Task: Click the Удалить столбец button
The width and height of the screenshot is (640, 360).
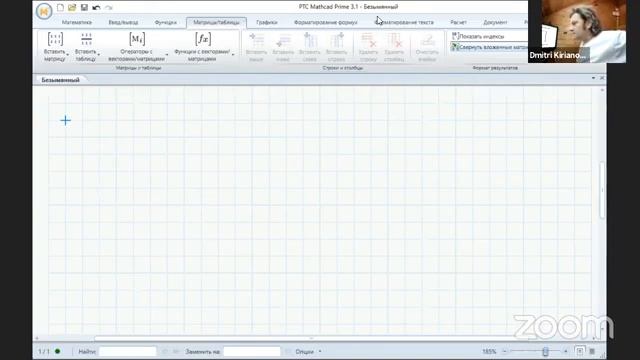Action: click(x=394, y=47)
